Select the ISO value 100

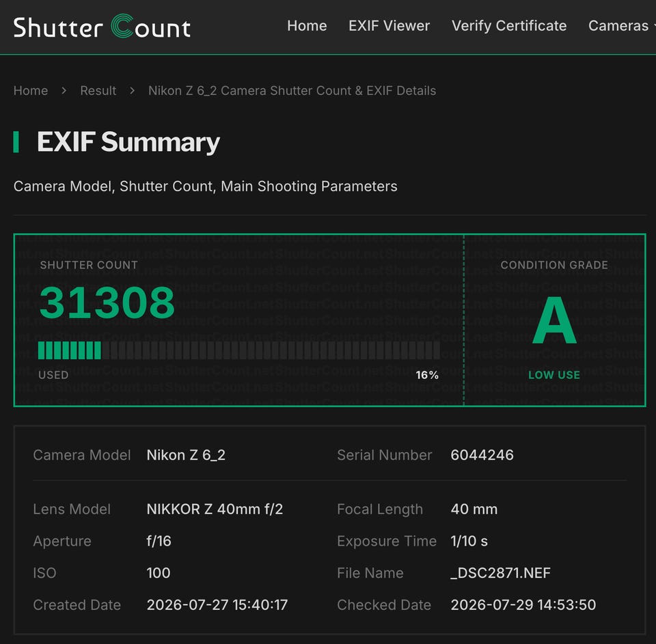tap(159, 573)
